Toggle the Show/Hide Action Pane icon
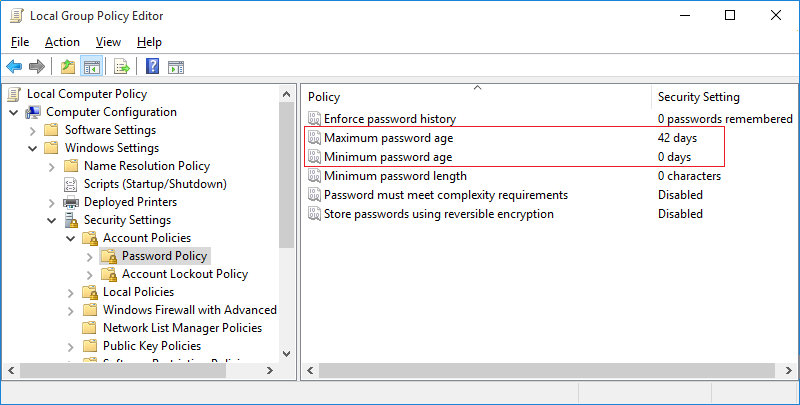 (x=176, y=67)
